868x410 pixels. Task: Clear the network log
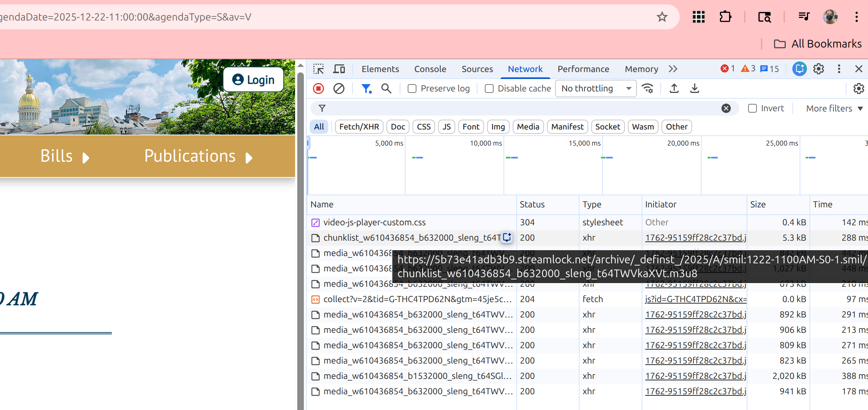click(339, 89)
